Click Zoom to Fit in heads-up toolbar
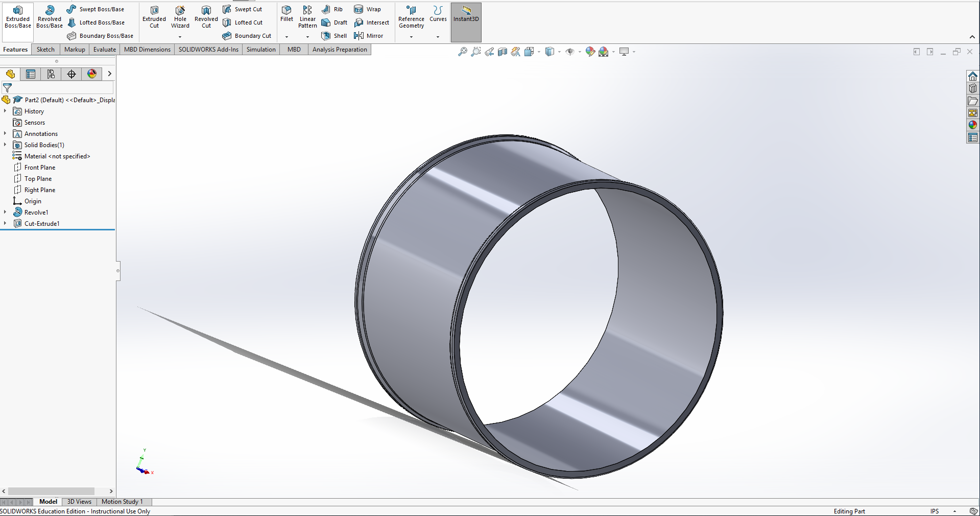The image size is (980, 516). point(462,51)
